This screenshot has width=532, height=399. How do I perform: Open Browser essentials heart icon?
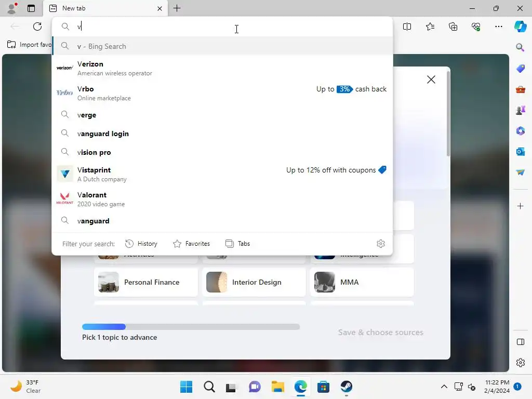pos(476,26)
